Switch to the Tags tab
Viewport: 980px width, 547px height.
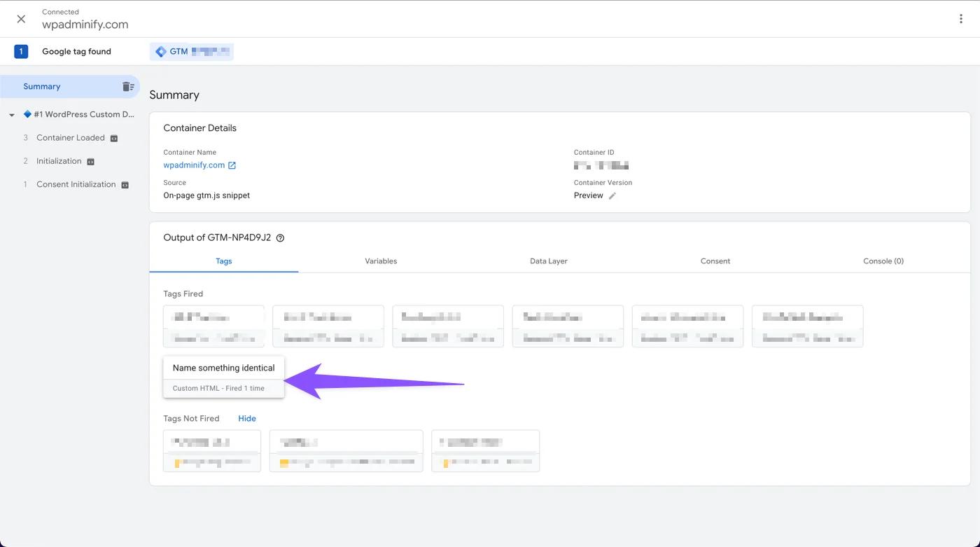click(x=224, y=261)
